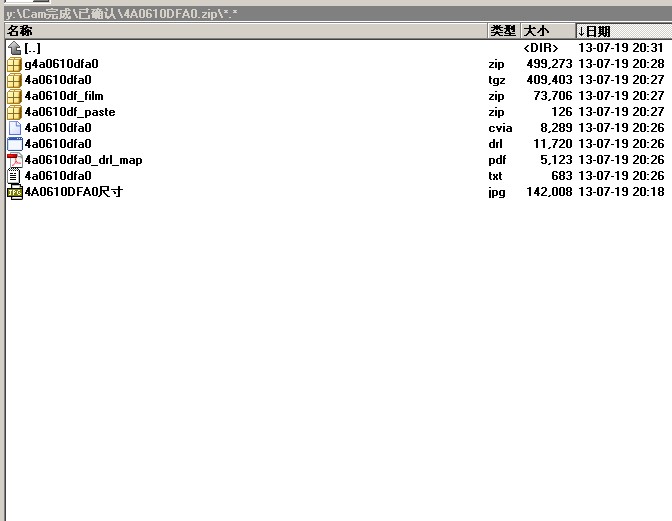Click the date 13-07-19 20:18
This screenshot has height=521, width=672.
tap(621, 192)
